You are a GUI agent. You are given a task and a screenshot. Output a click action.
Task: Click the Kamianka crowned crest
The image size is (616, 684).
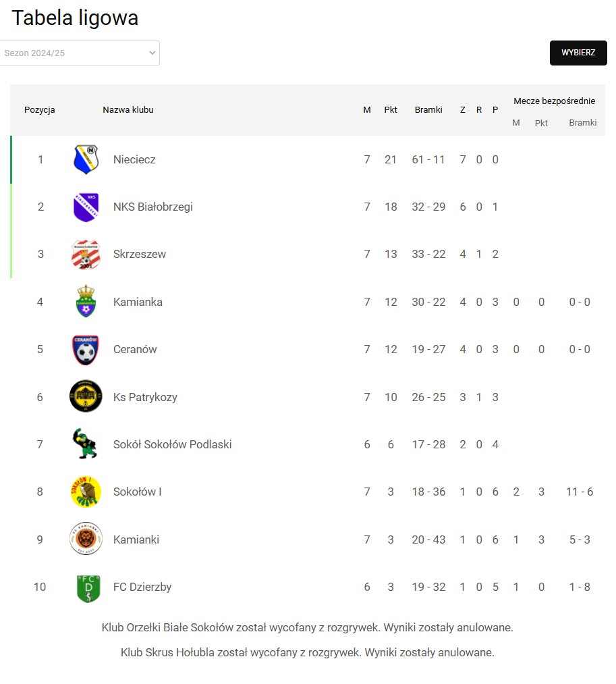(86, 301)
